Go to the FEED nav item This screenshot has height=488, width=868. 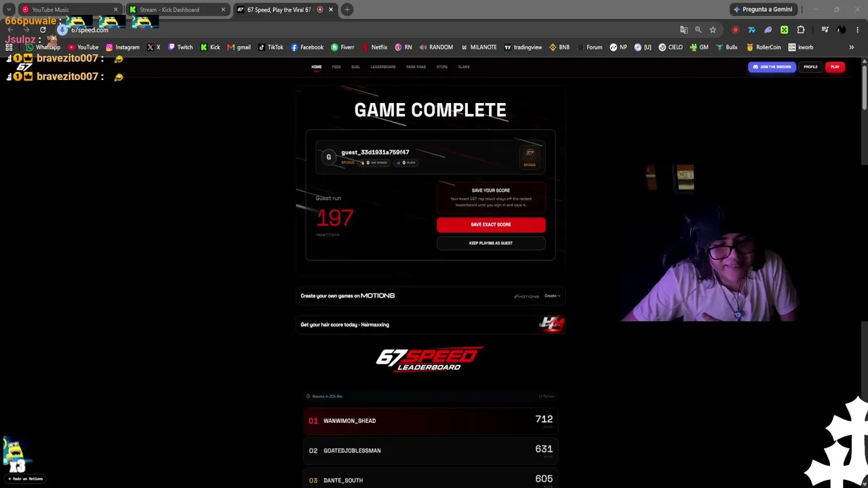pyautogui.click(x=336, y=67)
